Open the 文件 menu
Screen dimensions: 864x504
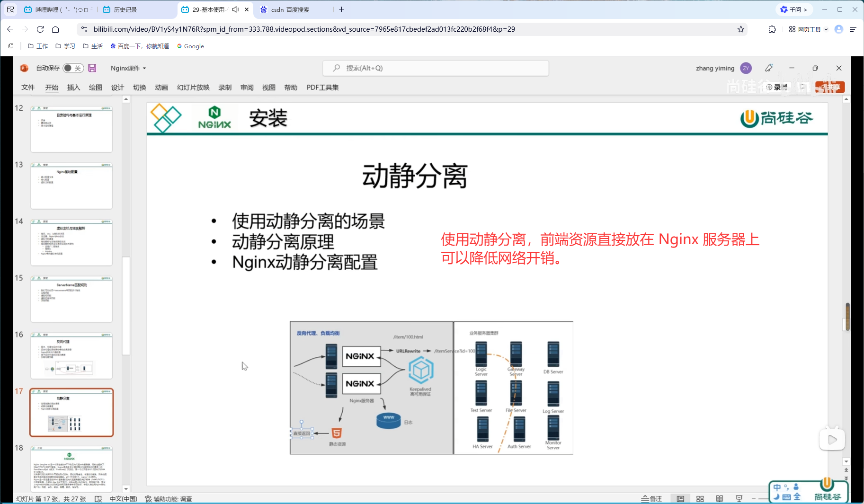point(28,88)
